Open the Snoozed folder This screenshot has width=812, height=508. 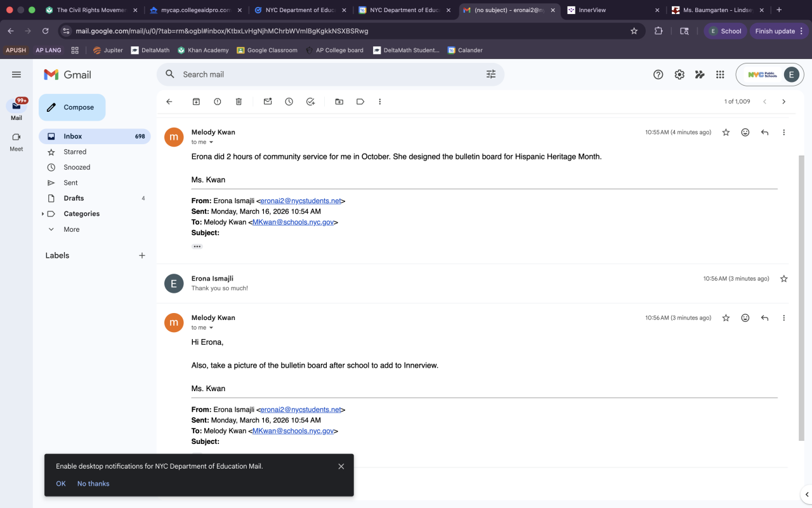(x=95, y=167)
